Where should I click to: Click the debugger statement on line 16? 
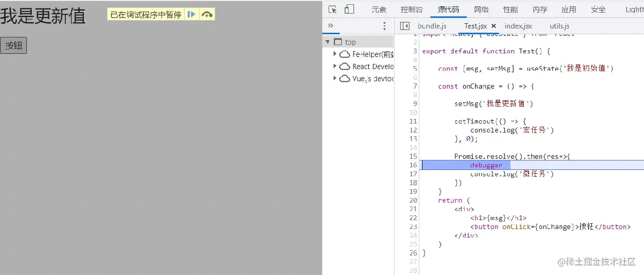point(486,165)
